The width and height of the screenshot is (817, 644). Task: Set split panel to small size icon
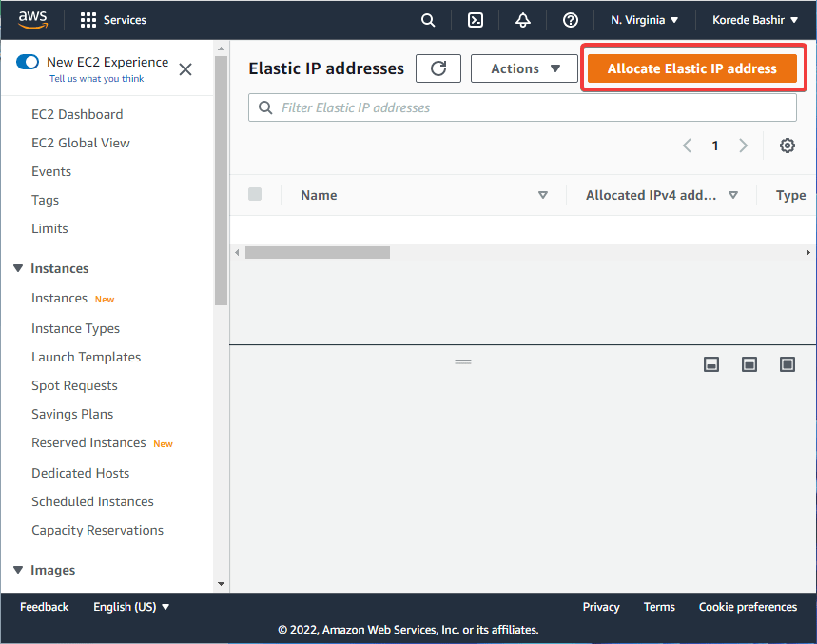pyautogui.click(x=711, y=364)
